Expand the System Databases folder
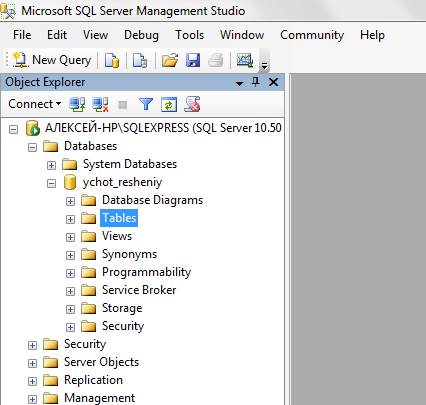Screen dimensions: 426x405 (x=51, y=165)
